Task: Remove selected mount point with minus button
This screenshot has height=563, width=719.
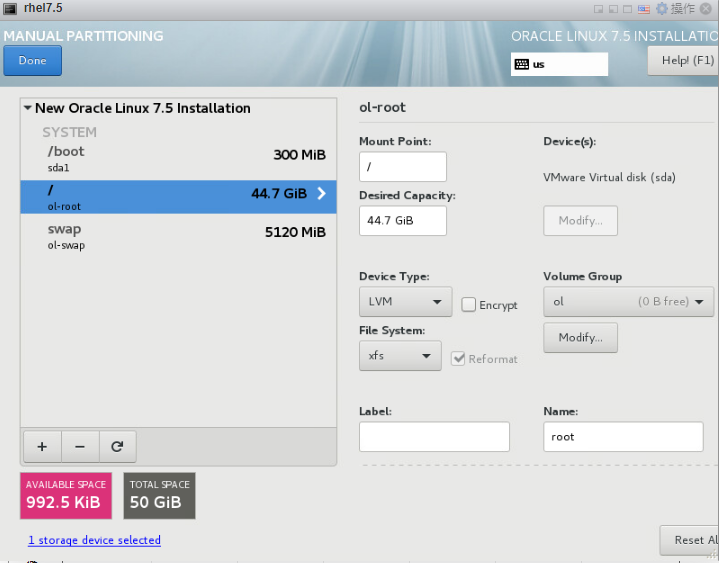Action: pos(80,447)
